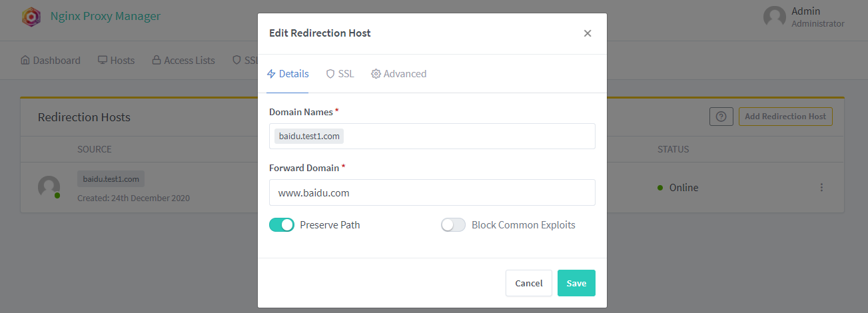Close the Edit Redirection Host dialog
This screenshot has width=868, height=313.
[x=587, y=33]
